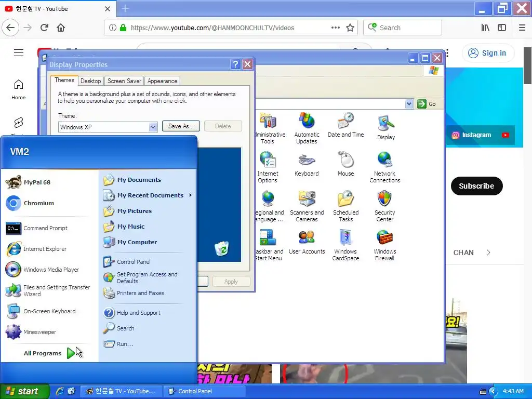Viewport: 532px width, 399px height.
Task: Switch to the Screen Saver tab
Action: tap(124, 81)
